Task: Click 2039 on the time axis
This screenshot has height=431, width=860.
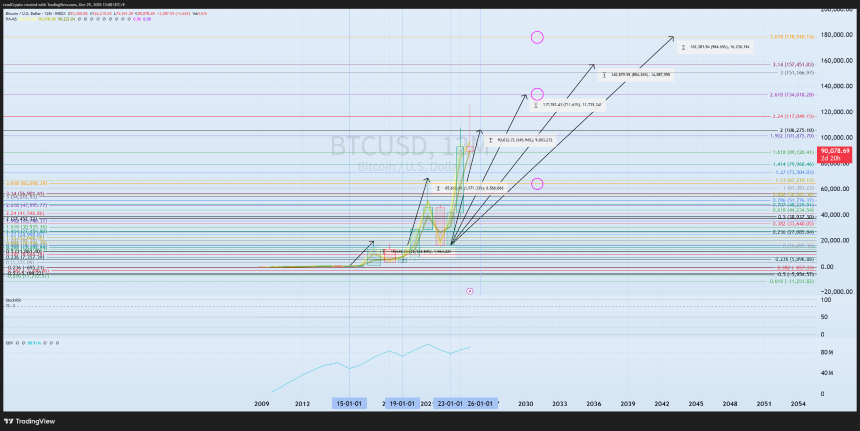Action: click(627, 404)
